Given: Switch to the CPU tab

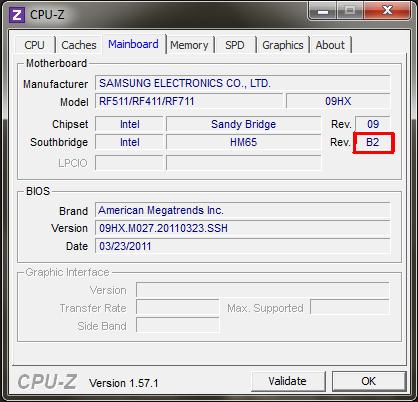Looking at the screenshot, I should pyautogui.click(x=34, y=45).
